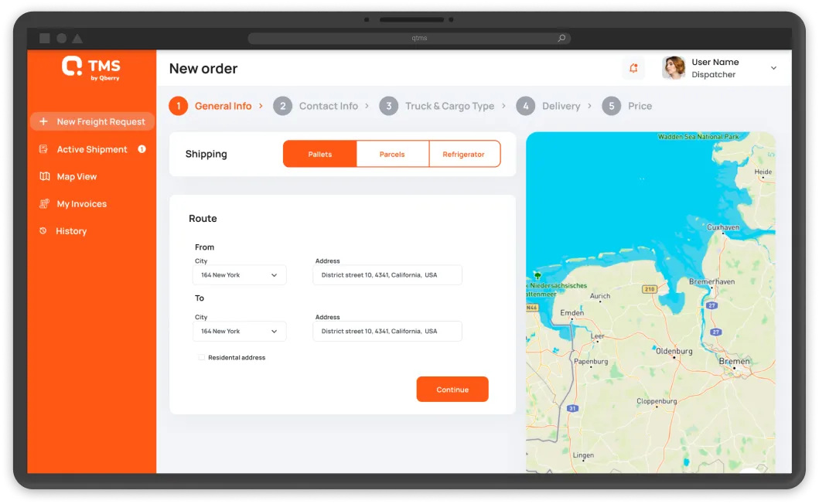Click the Map View book icon
This screenshot has height=504, width=819.
coord(44,176)
